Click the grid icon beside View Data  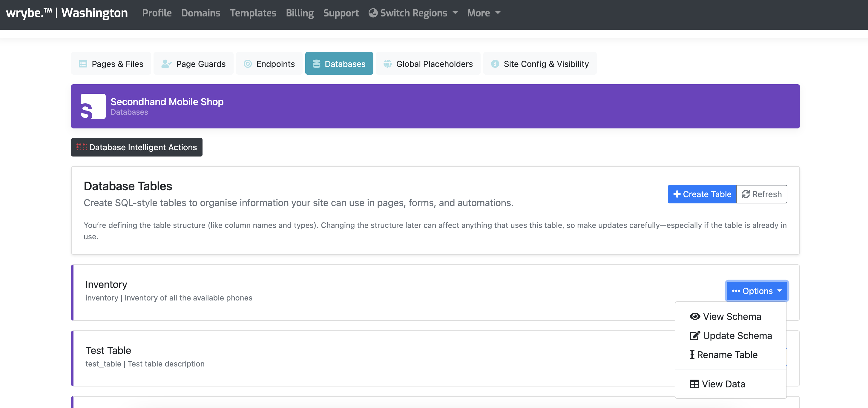[694, 384]
